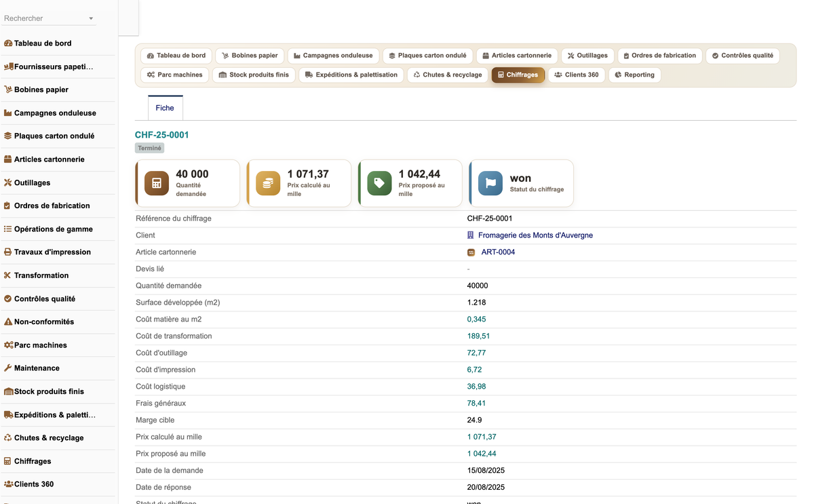The width and height of the screenshot is (814, 504).
Task: Switch to Campagnes onduleuse in top navigation
Action: 333,56
